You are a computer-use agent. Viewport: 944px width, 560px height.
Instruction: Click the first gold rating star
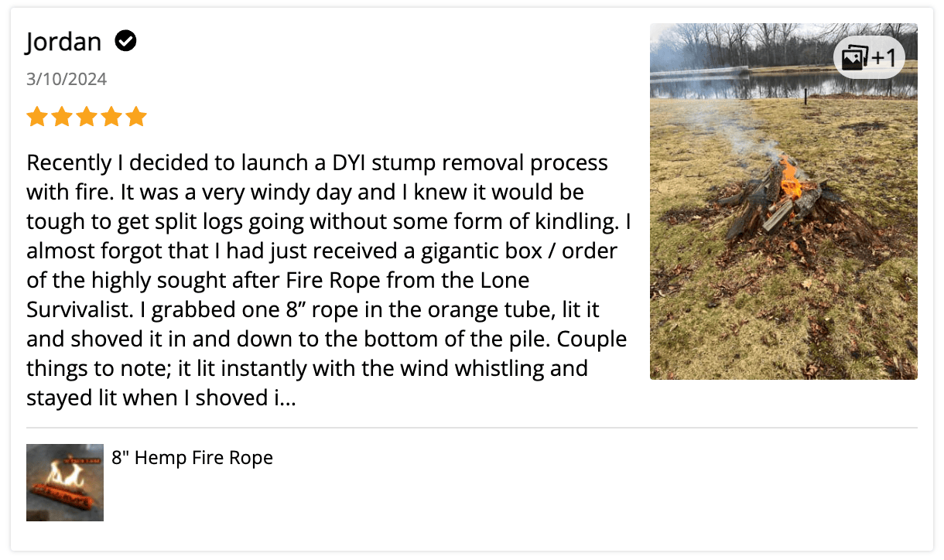point(36,117)
